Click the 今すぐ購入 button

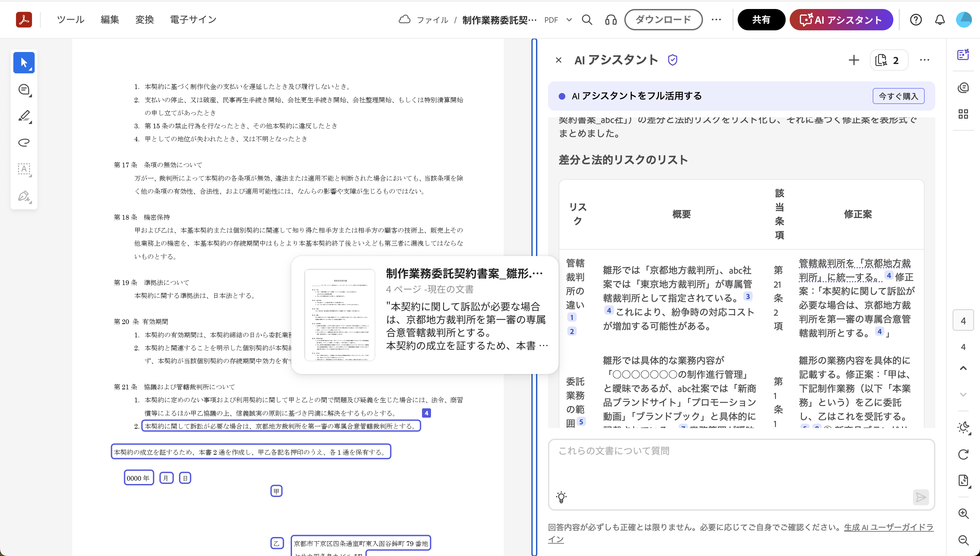(898, 96)
